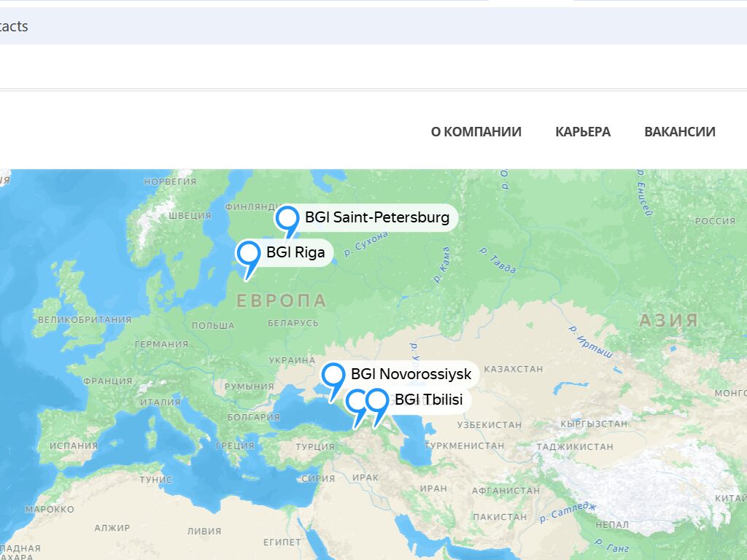Open the BGI Saint-Petersburg label

point(377,217)
